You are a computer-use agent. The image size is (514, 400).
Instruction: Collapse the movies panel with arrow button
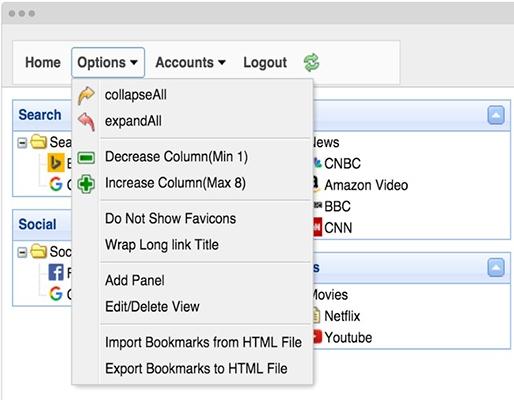(496, 268)
